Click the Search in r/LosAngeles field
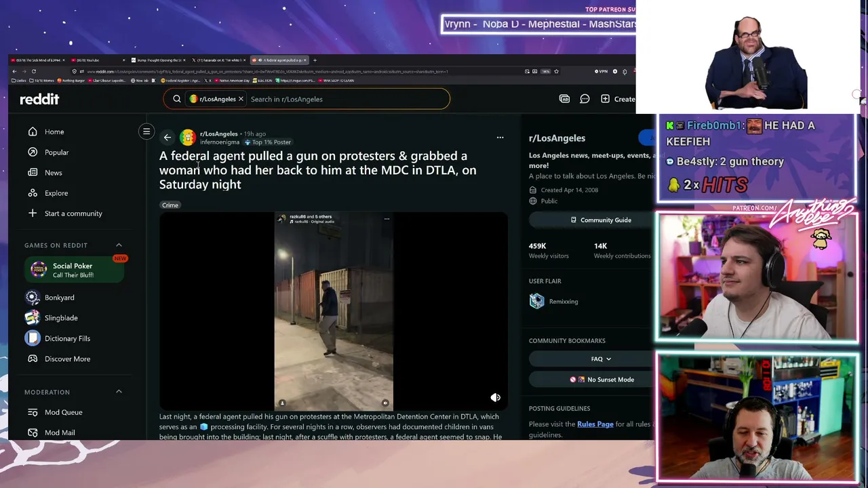Viewport: 868px width, 488px height. point(346,99)
